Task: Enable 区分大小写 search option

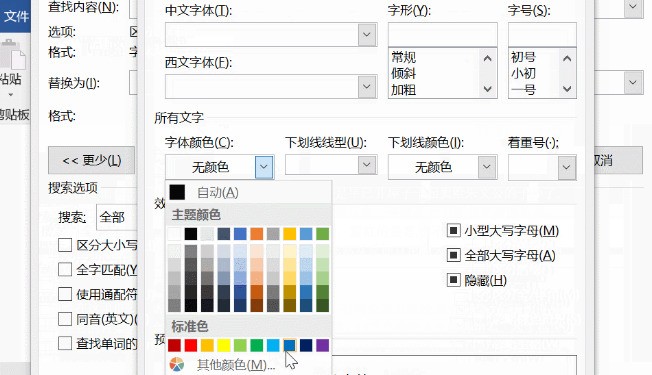Action: pos(65,245)
